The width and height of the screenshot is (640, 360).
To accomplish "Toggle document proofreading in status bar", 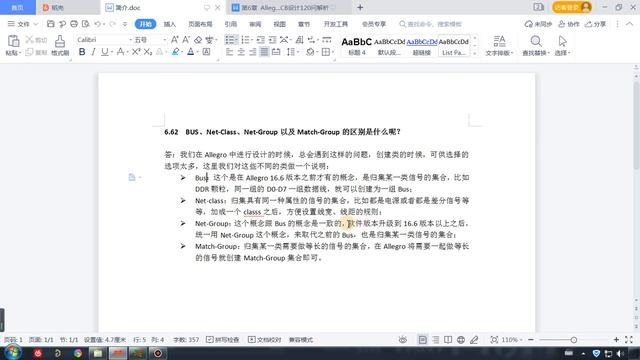I will tap(264, 340).
